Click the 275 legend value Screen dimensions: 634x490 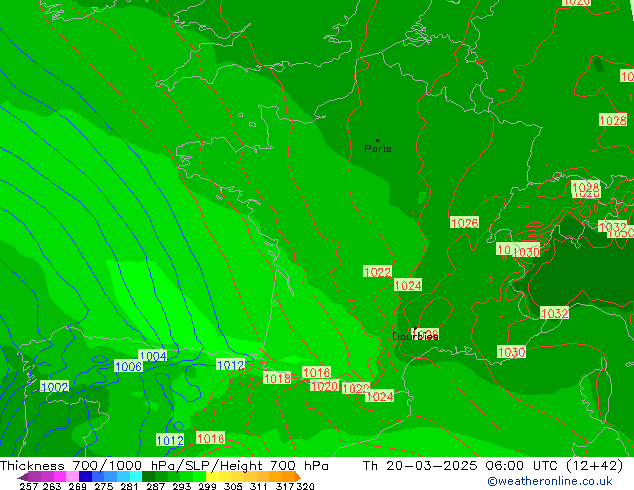(x=104, y=486)
